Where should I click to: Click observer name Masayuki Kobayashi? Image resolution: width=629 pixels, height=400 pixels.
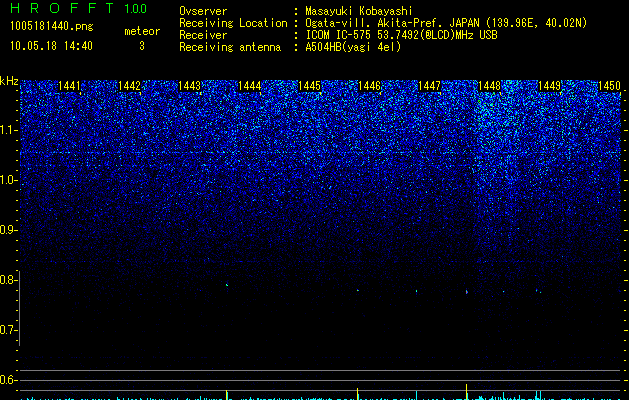pyautogui.click(x=359, y=11)
